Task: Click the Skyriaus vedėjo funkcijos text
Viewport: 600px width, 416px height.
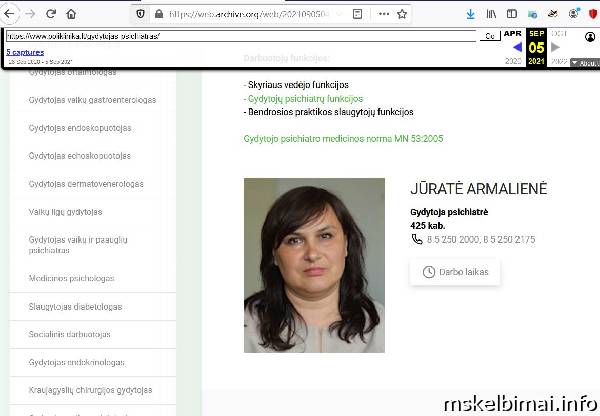Action: click(x=296, y=85)
